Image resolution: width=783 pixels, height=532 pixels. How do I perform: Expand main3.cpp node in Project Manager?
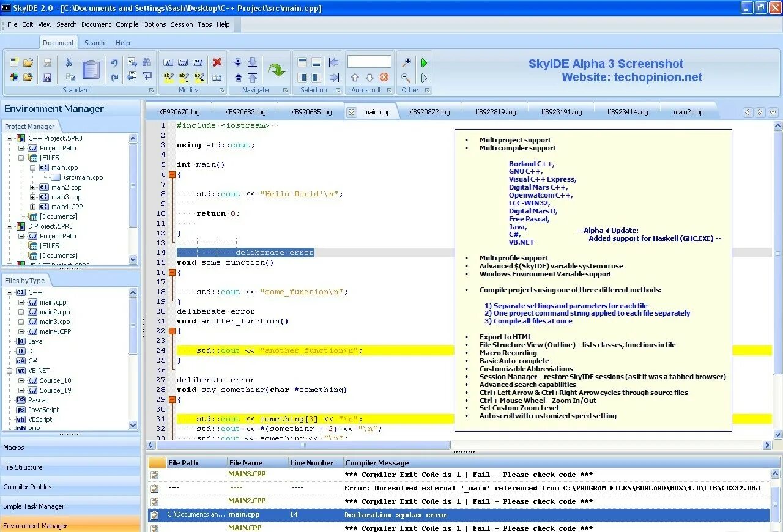click(32, 197)
